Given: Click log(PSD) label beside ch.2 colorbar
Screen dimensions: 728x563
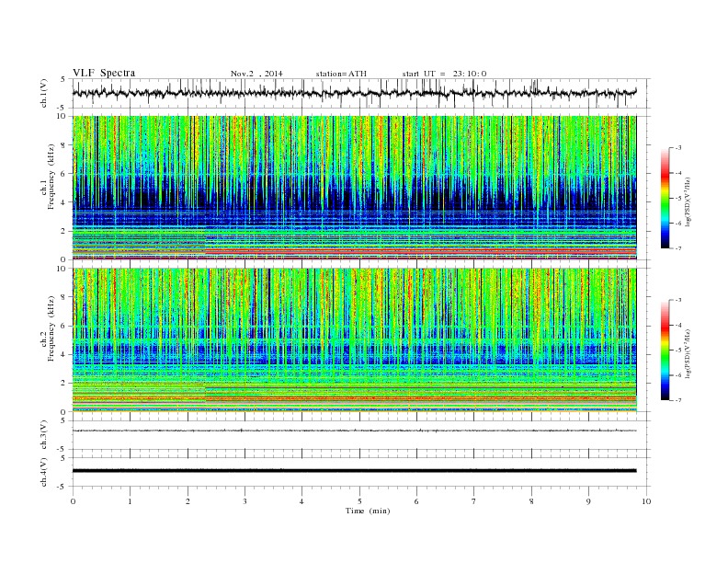Looking at the screenshot, I should [688, 352].
